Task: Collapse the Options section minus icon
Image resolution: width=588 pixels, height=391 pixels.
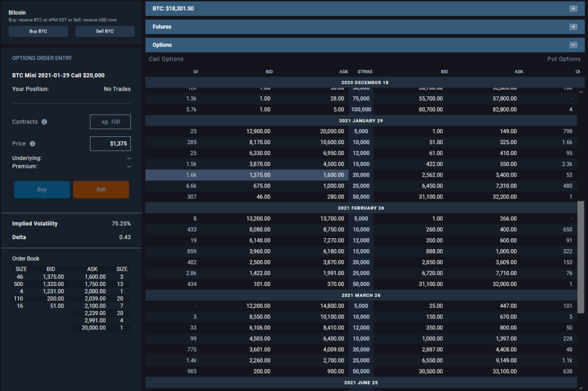Action: pos(573,45)
